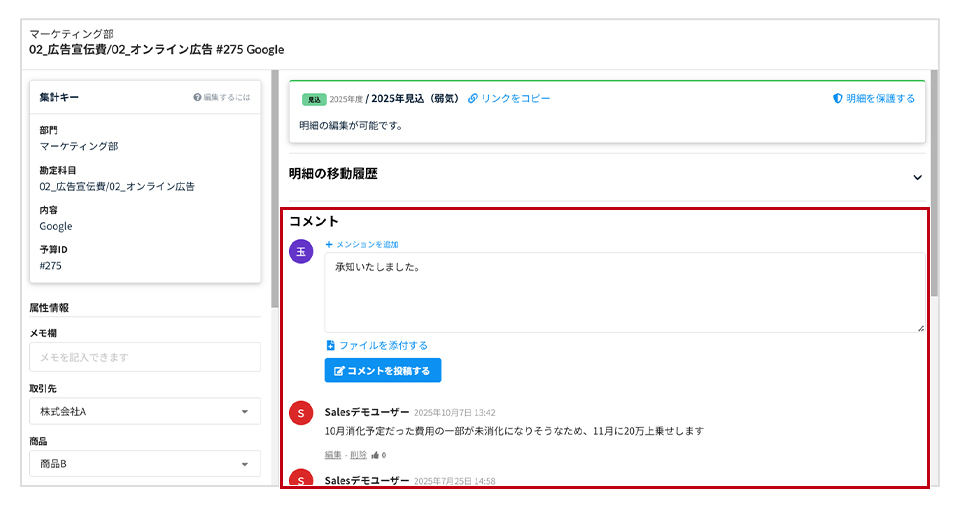The image size is (960, 508).
Task: Open the 商品 dropdown showing 商品B
Action: 145,464
